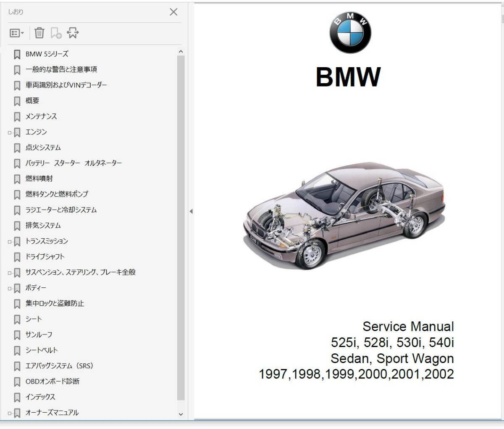This screenshot has width=504, height=429.
Task: Open バッテリー スターター オルタネーター bookmark
Action: click(x=73, y=163)
